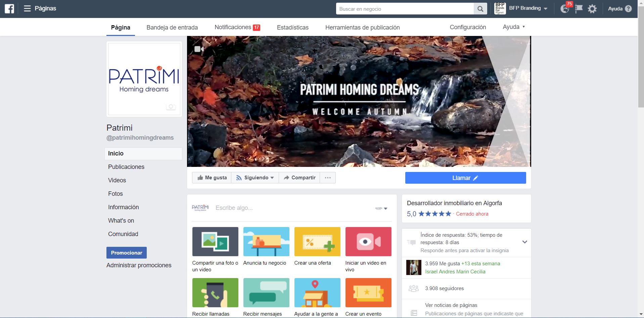
Task: Click the flag pages icon
Action: [579, 9]
